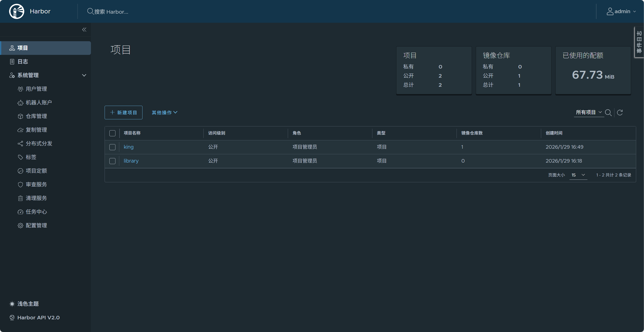Open the 其他操作 dropdown

tap(164, 113)
